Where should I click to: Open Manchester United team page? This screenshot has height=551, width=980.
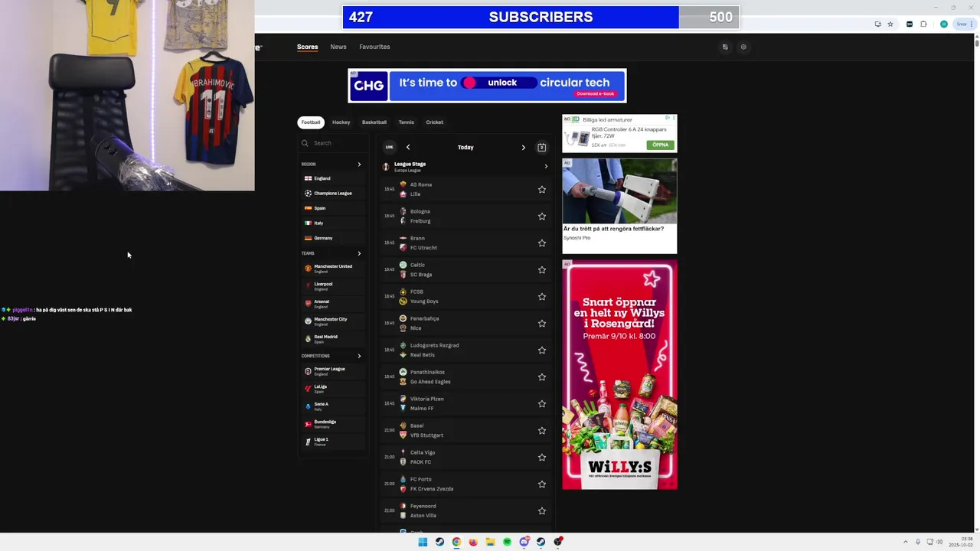point(332,268)
